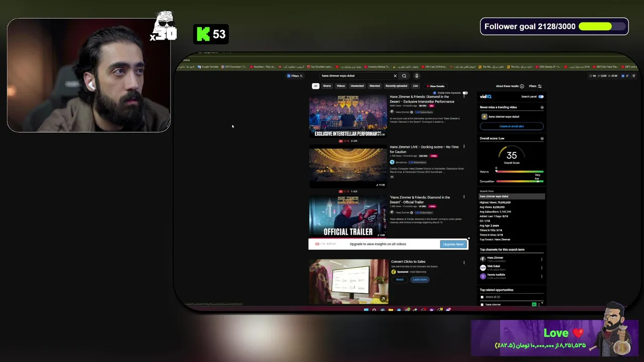Click the green score badge on hans zimmer row
Viewport: 644px width, 362px height.
click(x=534, y=304)
